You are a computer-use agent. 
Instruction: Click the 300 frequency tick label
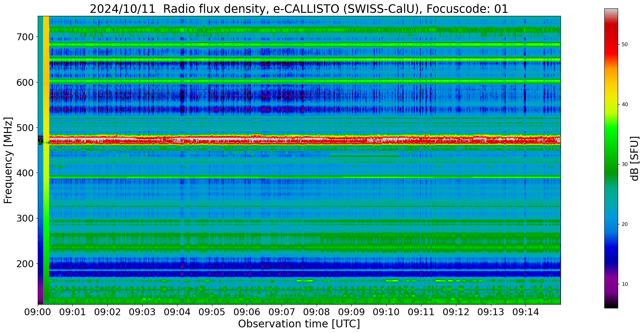[25, 218]
